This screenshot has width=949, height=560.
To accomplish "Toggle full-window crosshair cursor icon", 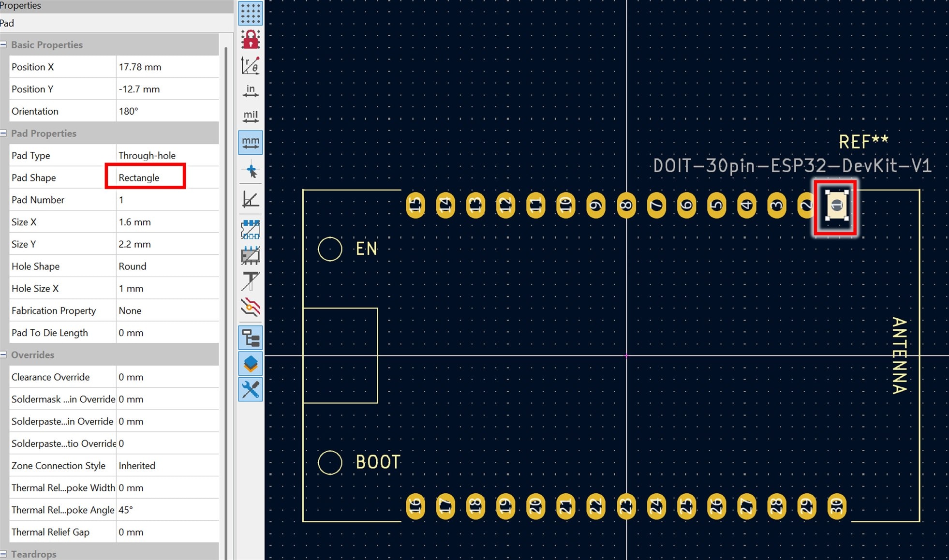I will [x=250, y=171].
